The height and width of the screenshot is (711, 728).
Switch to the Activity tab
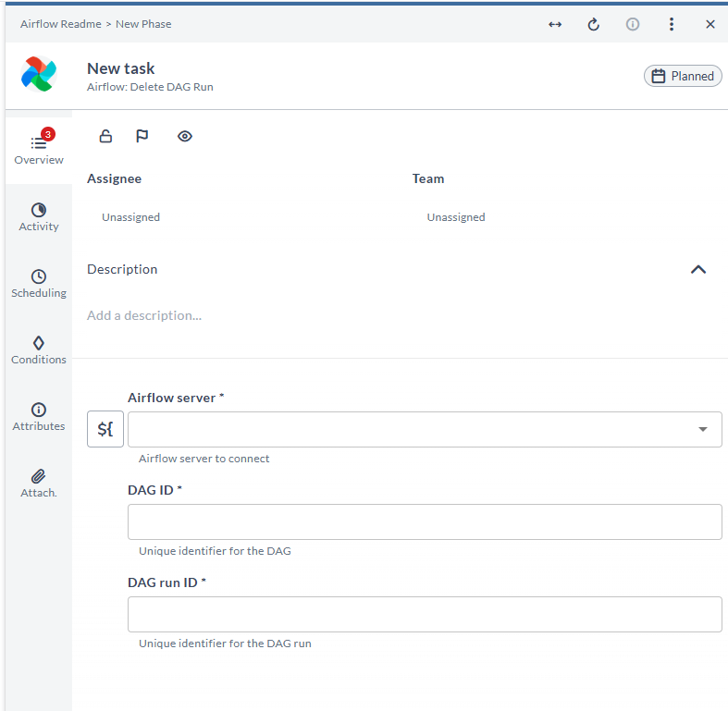pos(39,217)
